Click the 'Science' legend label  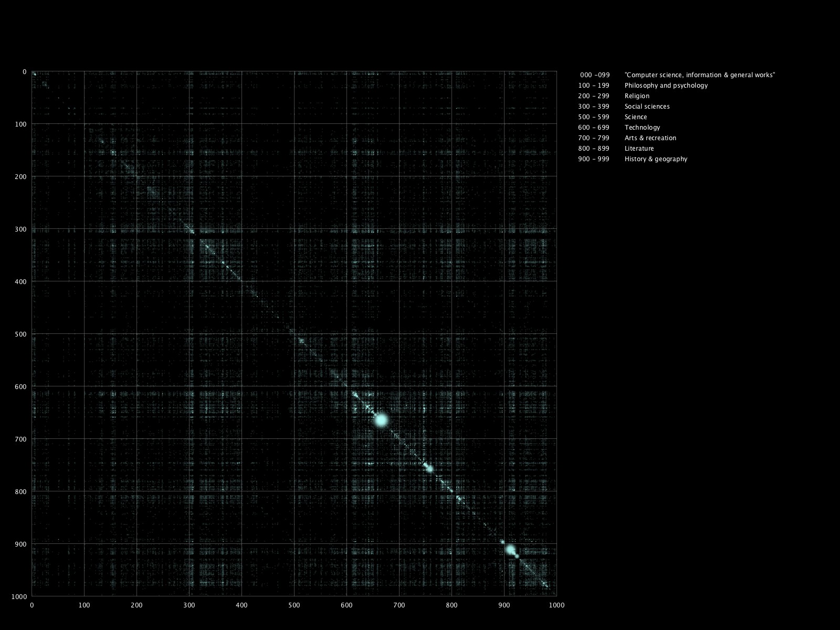coord(636,117)
